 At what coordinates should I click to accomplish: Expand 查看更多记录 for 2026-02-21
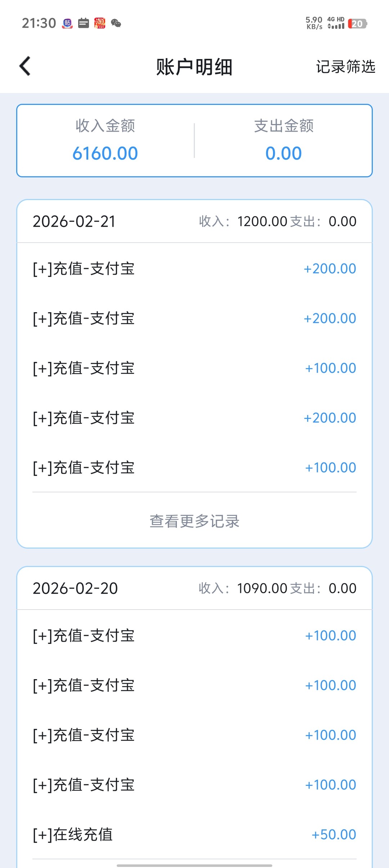tap(194, 521)
